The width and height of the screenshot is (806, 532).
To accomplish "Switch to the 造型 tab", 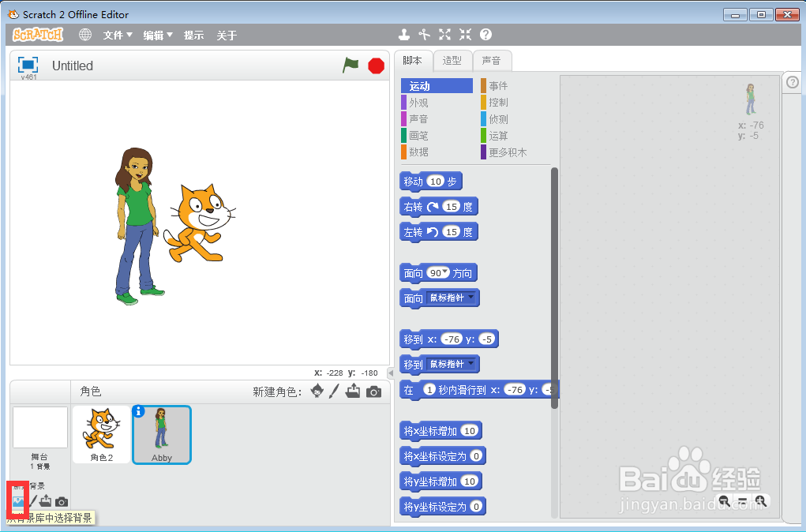I will (x=452, y=61).
